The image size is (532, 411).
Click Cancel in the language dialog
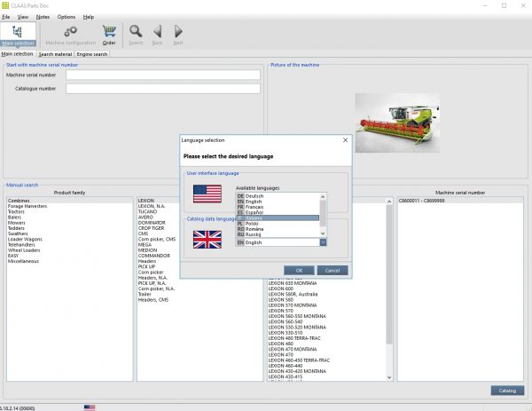[x=332, y=271]
